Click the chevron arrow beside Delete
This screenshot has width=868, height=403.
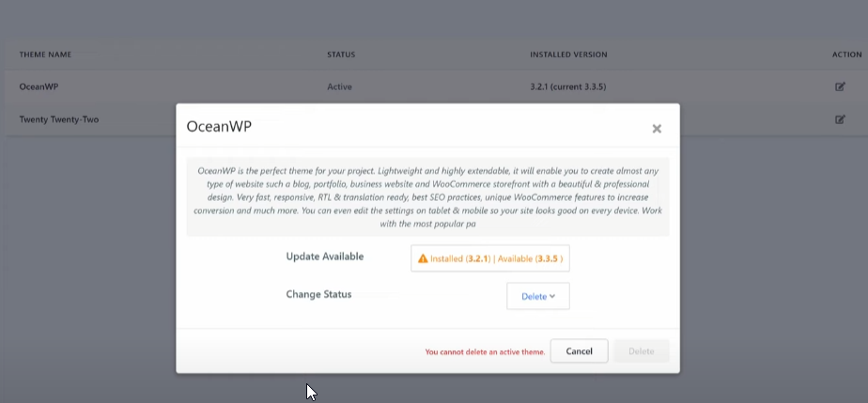coord(552,296)
